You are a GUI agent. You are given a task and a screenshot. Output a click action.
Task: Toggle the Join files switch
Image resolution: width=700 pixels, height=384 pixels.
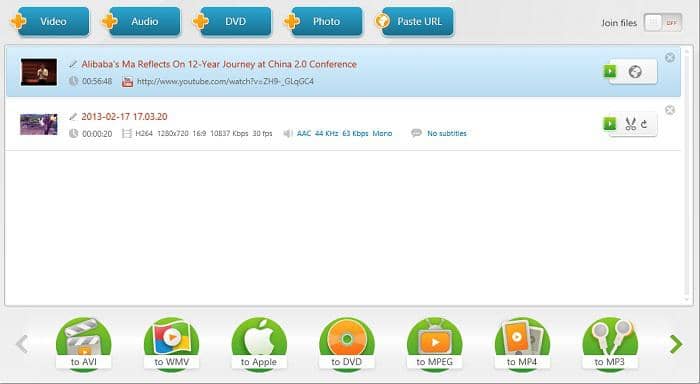click(663, 22)
